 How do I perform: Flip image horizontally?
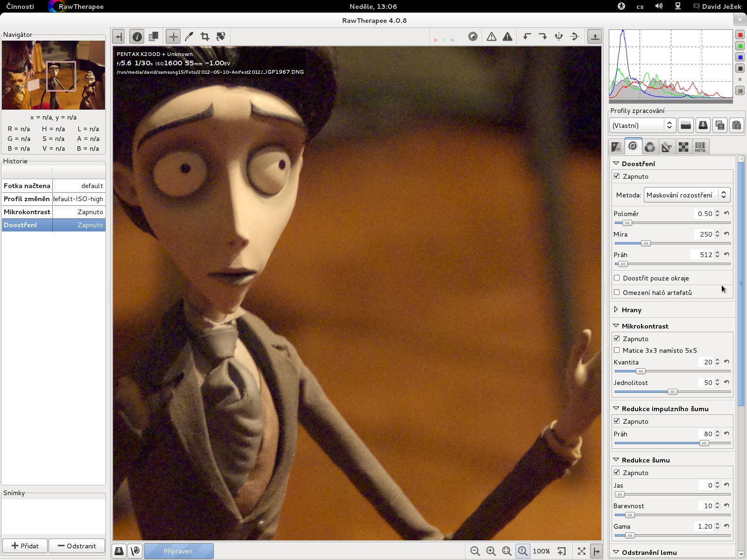coord(559,36)
